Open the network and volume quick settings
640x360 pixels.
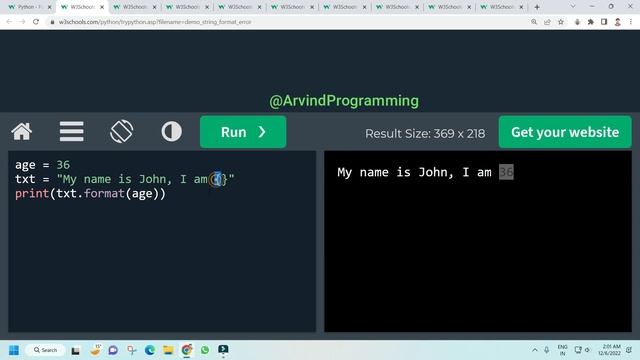[x=582, y=350]
